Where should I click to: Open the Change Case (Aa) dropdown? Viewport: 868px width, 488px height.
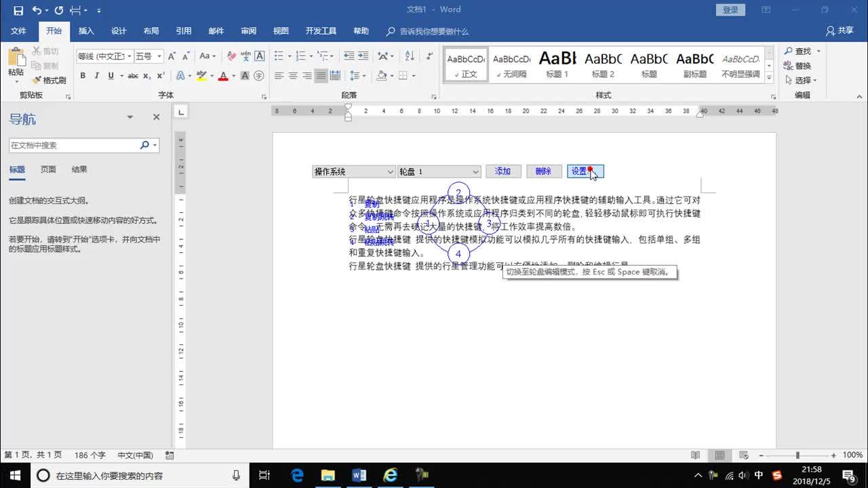click(208, 56)
